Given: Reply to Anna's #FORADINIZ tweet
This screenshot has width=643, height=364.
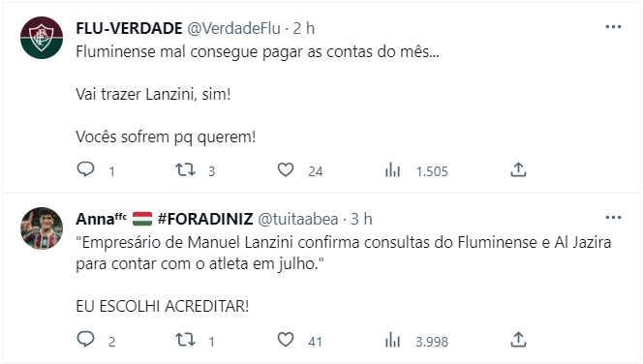Looking at the screenshot, I should point(86,340).
